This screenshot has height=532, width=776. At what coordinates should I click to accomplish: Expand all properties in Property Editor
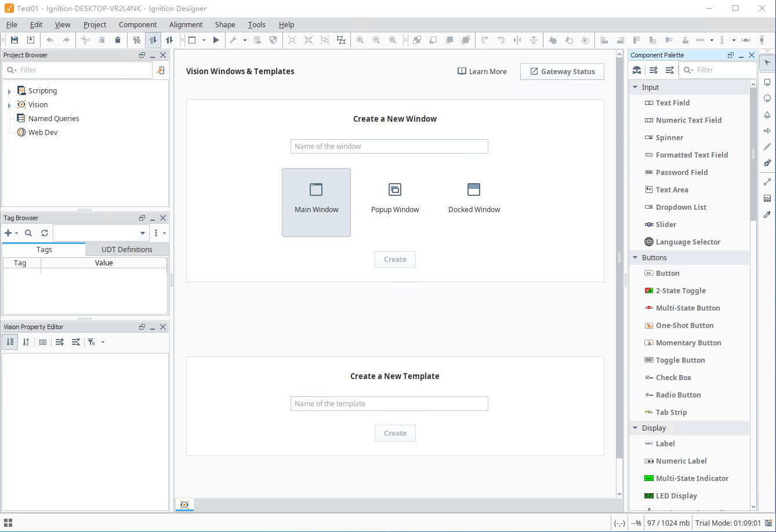tap(59, 342)
